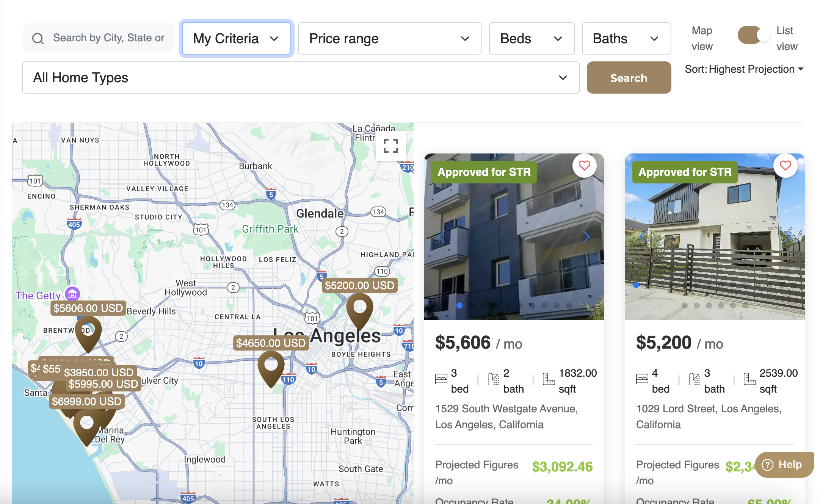Click first carousel dot on Westgate listing photo
The image size is (831, 504).
coord(459,305)
